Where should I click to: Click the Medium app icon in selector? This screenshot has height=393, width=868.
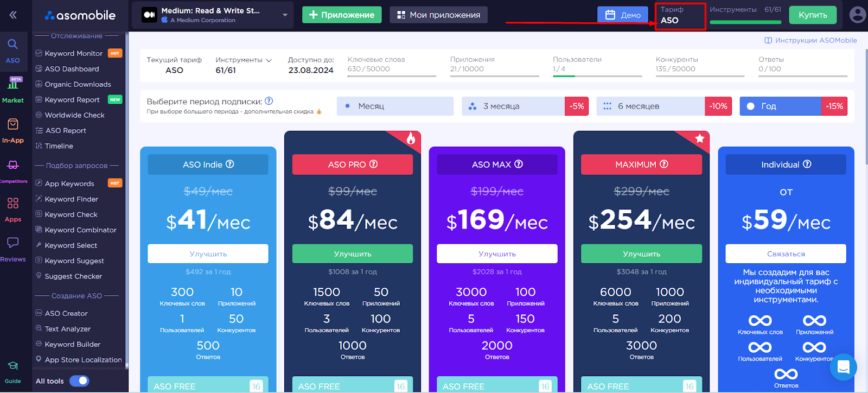[149, 15]
